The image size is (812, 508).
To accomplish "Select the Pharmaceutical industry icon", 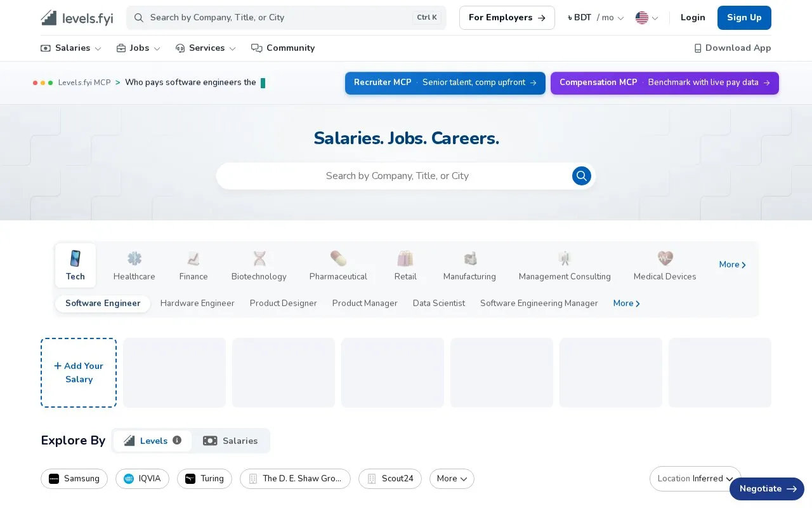I will click(338, 265).
